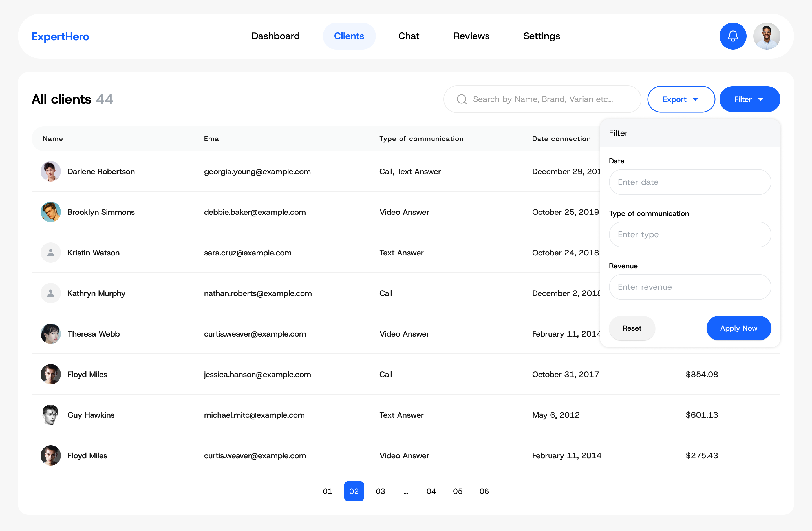Viewport: 812px width, 531px height.
Task: Open notifications with the bell icon
Action: tap(732, 36)
